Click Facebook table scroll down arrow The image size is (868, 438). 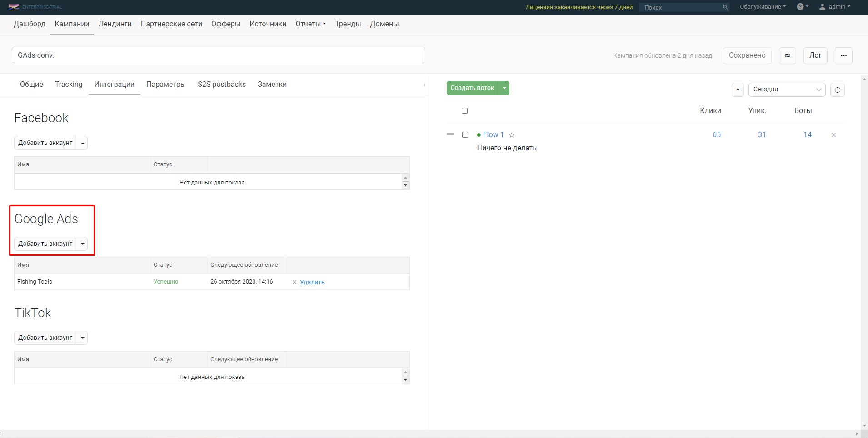pos(406,186)
